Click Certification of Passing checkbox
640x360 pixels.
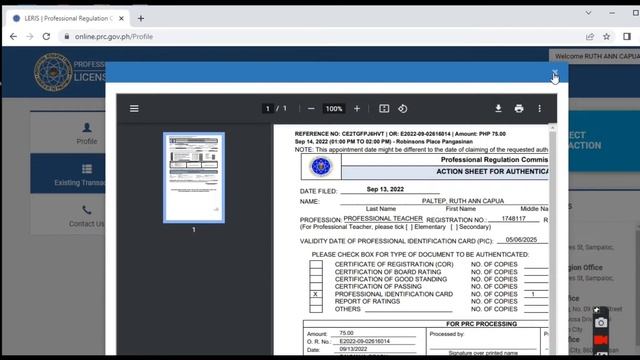click(316, 287)
